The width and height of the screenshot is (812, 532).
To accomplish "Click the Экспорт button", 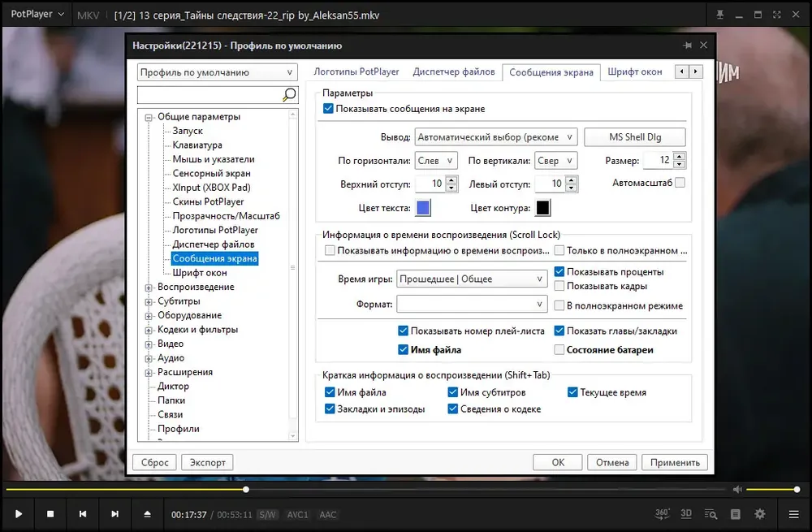I will [207, 462].
